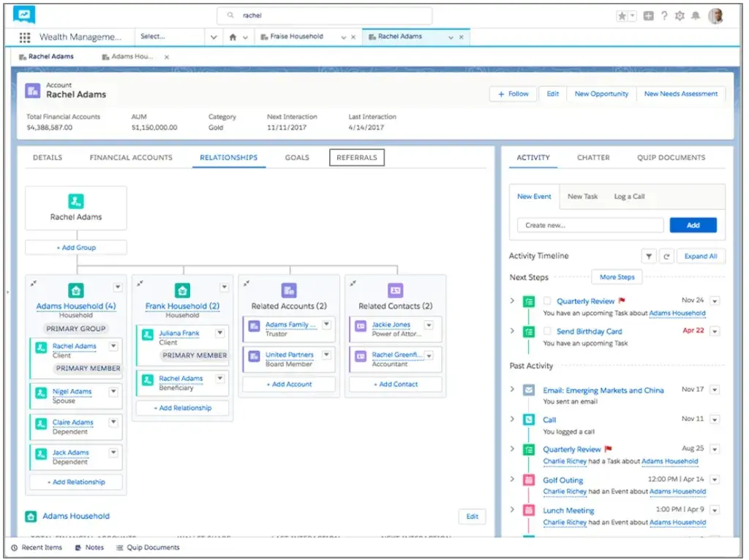This screenshot has width=749, height=560.
Task: Click the notifications bell icon
Action: [696, 15]
